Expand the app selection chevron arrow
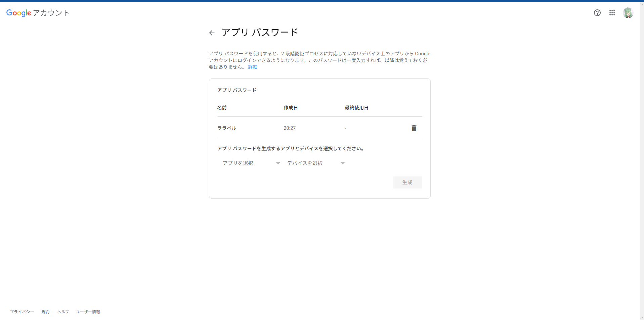 (278, 163)
